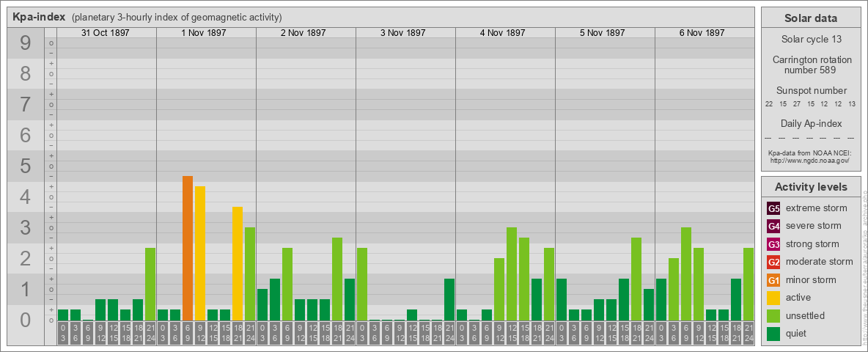Click the Kp scale number 7
868x352 pixels.
coord(25,105)
